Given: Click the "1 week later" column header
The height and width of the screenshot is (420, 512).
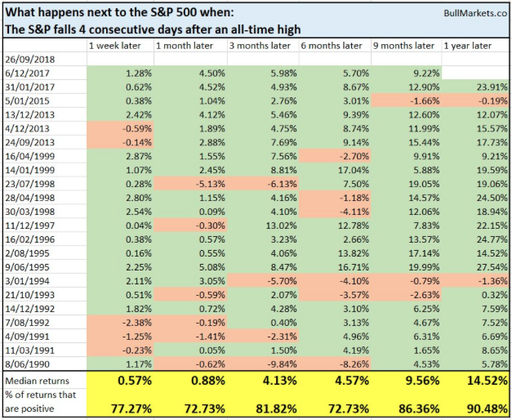Looking at the screenshot, I should [117, 45].
